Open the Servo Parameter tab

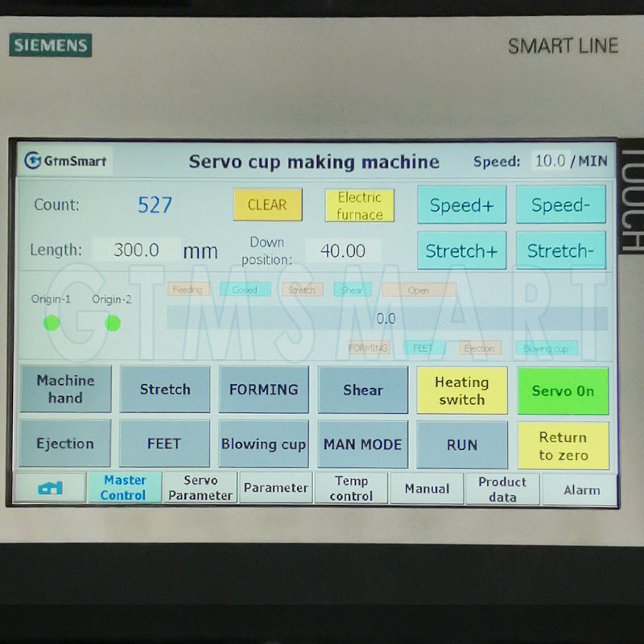tap(200, 488)
